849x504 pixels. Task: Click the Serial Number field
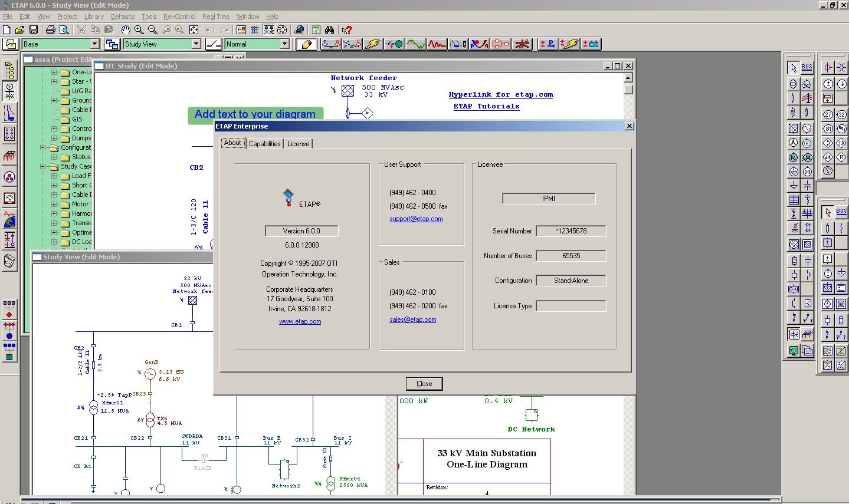[x=571, y=231]
